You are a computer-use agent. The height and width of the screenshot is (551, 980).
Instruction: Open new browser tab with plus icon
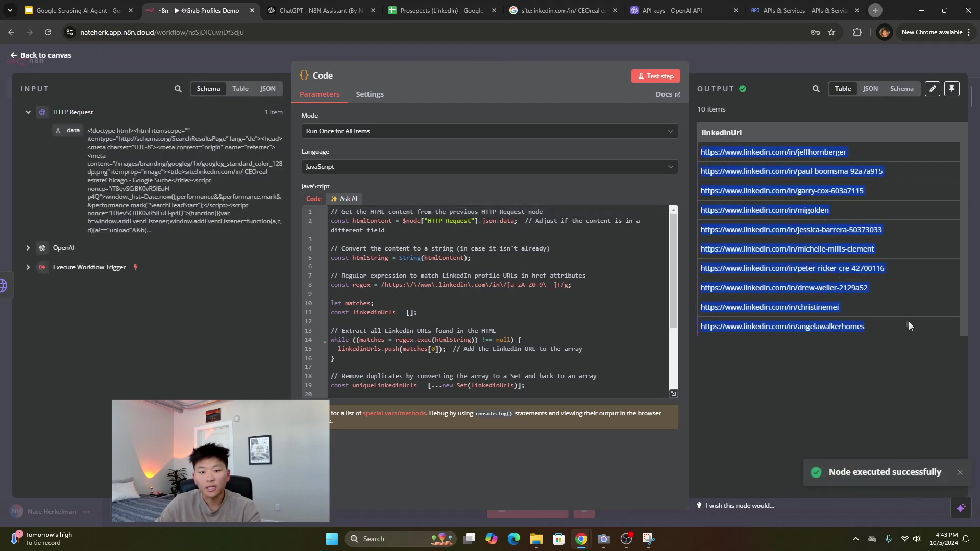click(x=875, y=10)
